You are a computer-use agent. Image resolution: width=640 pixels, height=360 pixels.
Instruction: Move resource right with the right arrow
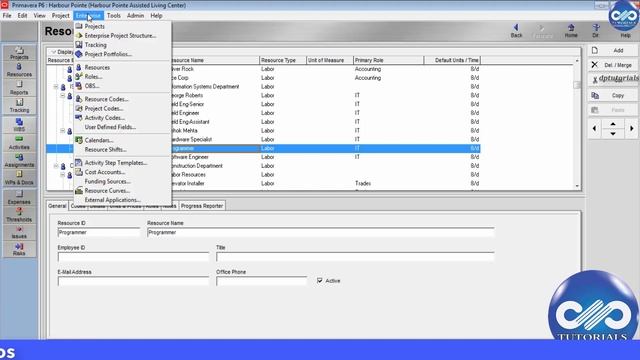tap(631, 129)
